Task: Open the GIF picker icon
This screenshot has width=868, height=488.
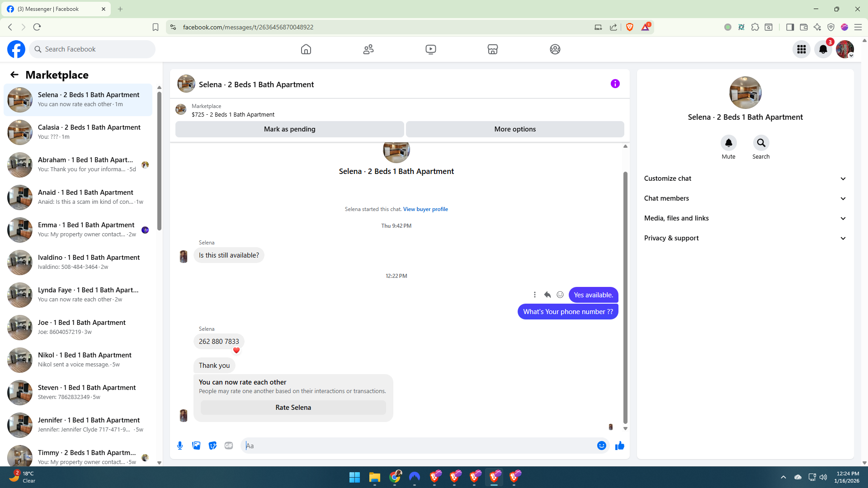Action: click(229, 446)
